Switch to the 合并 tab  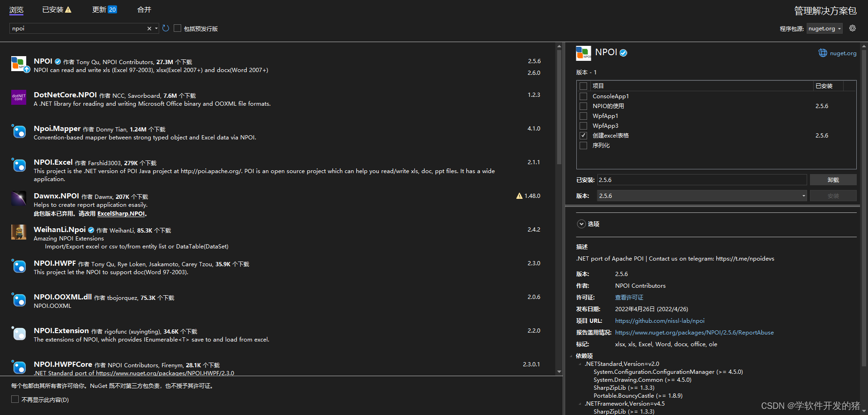click(144, 10)
